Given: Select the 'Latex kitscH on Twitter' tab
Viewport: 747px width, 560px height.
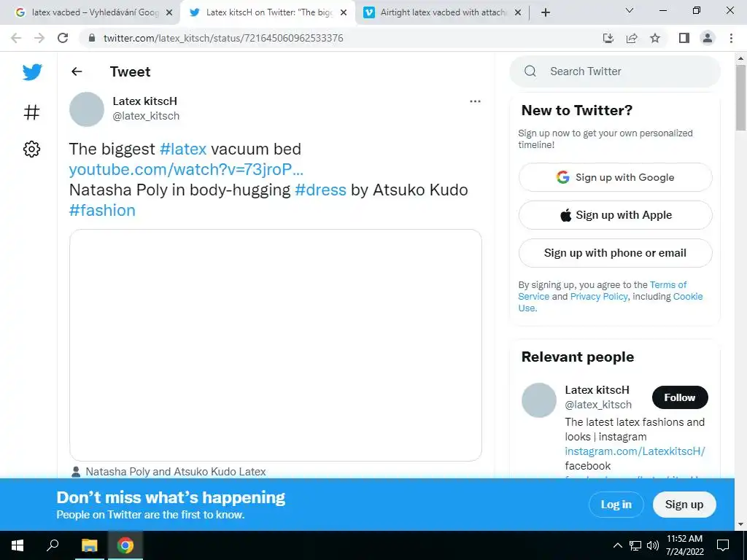Looking at the screenshot, I should coord(268,13).
